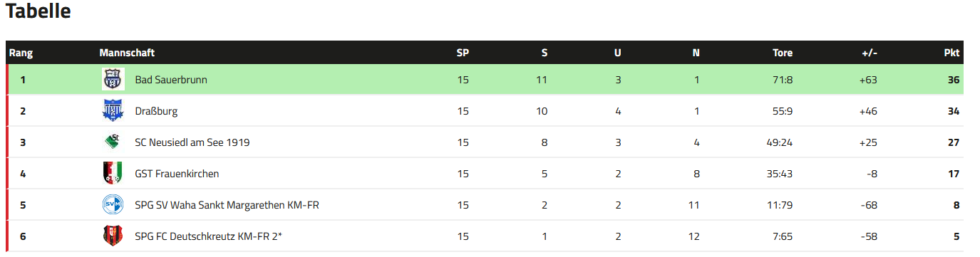Click the Bad Sauerbrunn club crest
980x257 pixels.
pos(113,80)
